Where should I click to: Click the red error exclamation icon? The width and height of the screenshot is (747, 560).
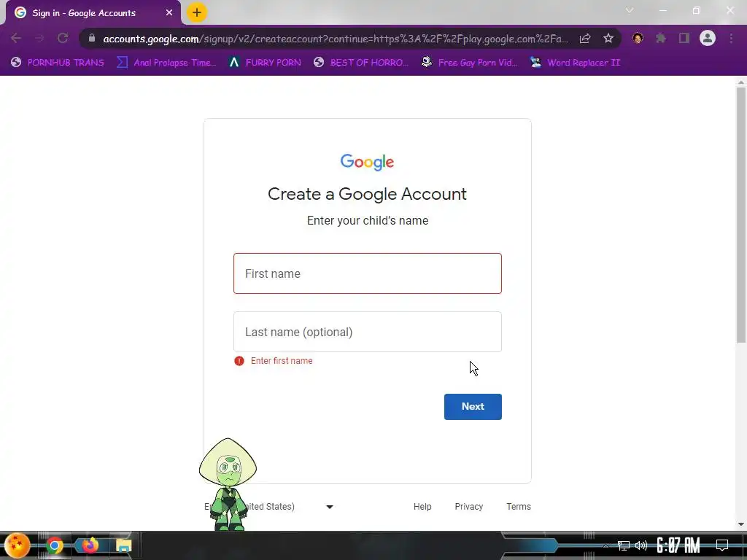239,361
